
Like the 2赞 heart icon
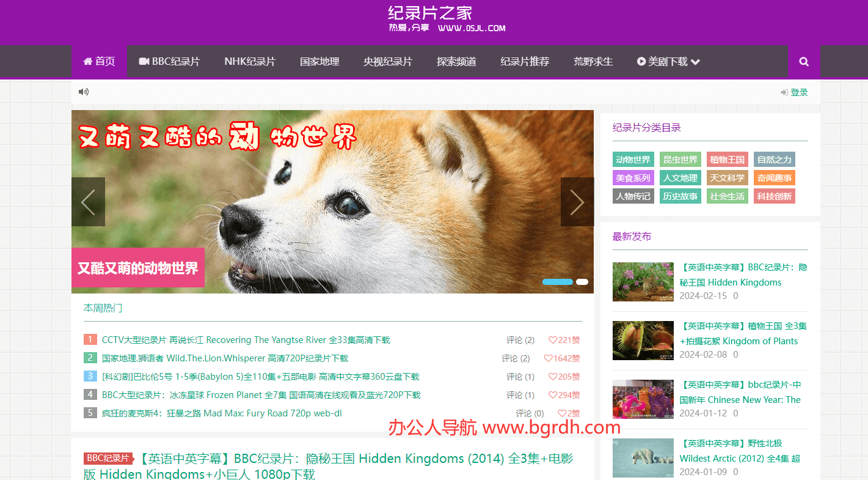pyautogui.click(x=562, y=413)
